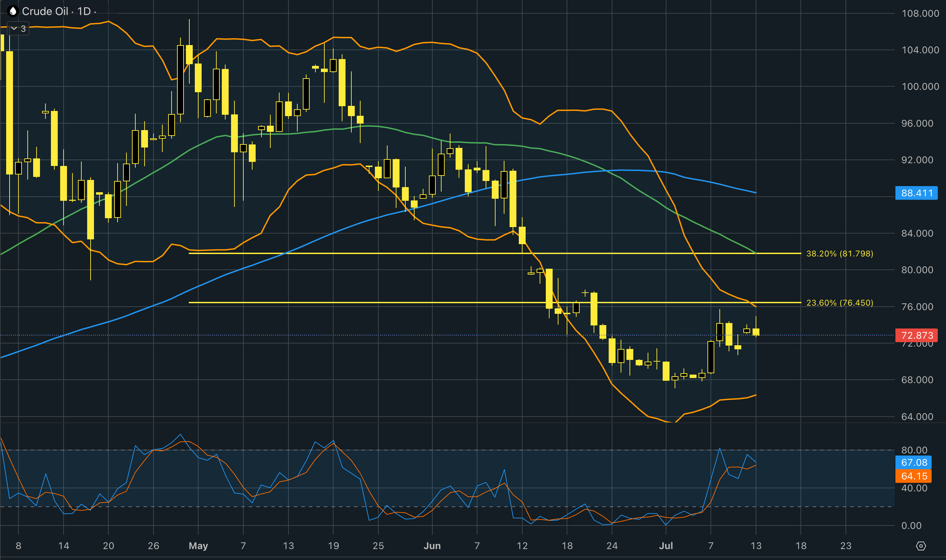Click the 96.000 price scale label
The width and height of the screenshot is (946, 560).
pos(917,123)
